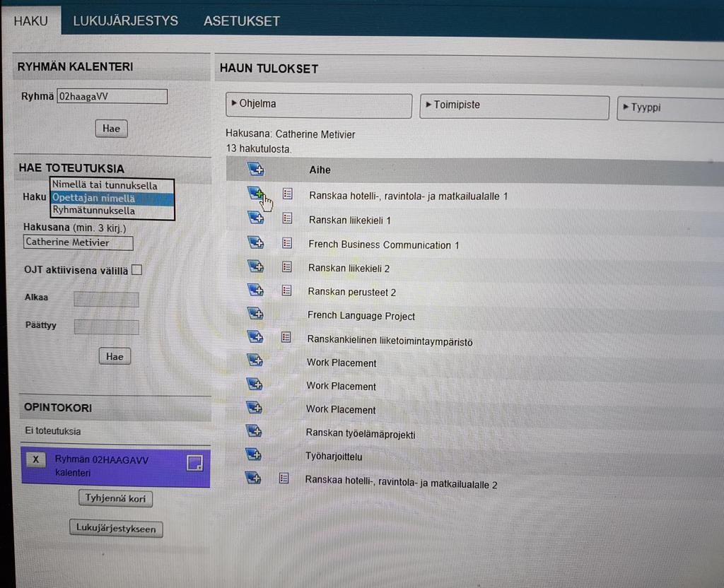Select 'Opettajan nimellä' option
Image resolution: width=724 pixels, height=588 pixels.
[x=112, y=198]
